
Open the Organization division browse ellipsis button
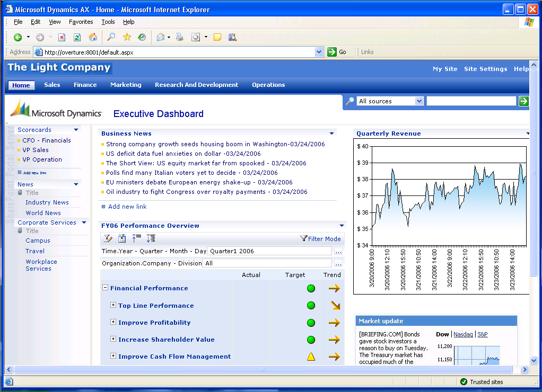pyautogui.click(x=338, y=263)
